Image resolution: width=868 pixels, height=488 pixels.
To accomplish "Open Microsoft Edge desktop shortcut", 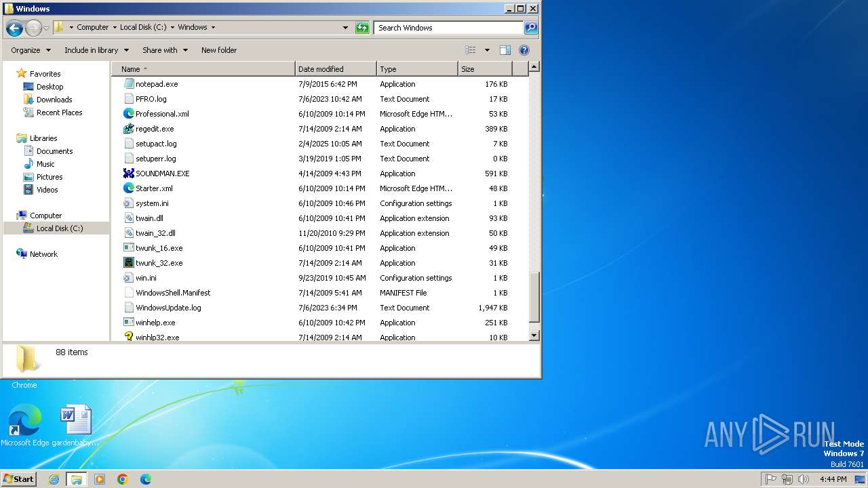I will pos(25,426).
